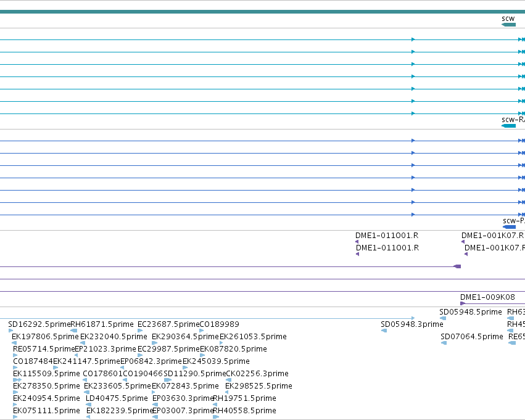Click the EK233605.5prime label
The height and width of the screenshot is (420, 525).
(x=117, y=386)
